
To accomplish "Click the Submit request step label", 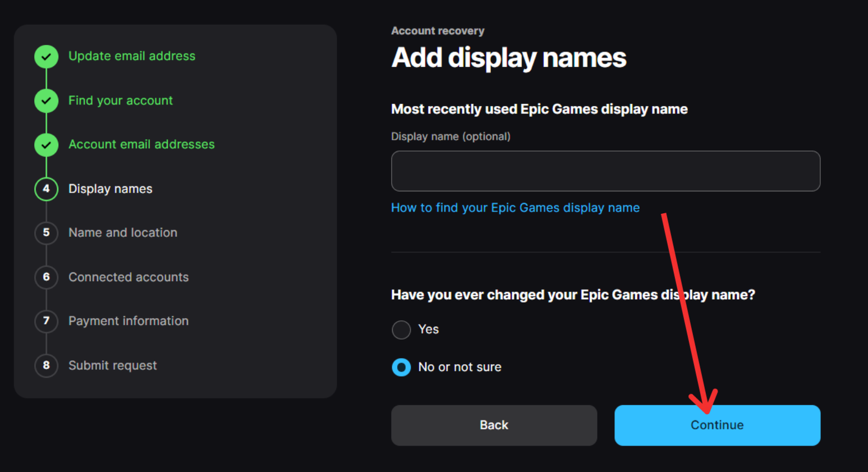I will click(113, 365).
